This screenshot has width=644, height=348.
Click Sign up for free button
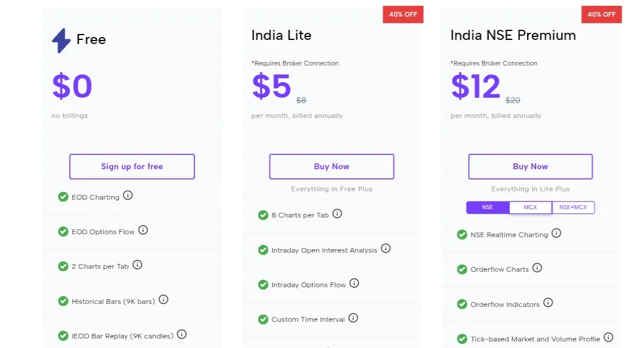132,167
